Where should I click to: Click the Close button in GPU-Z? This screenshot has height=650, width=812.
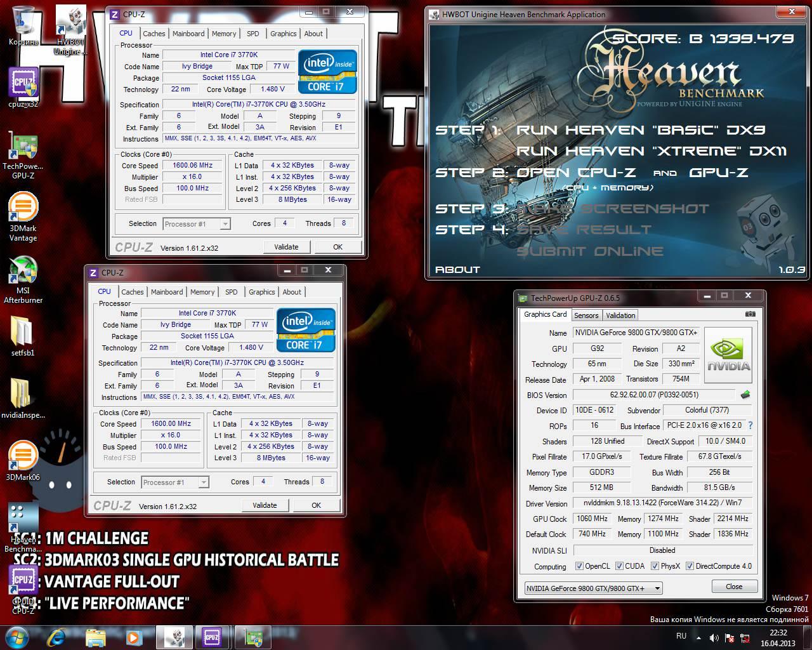click(x=734, y=587)
